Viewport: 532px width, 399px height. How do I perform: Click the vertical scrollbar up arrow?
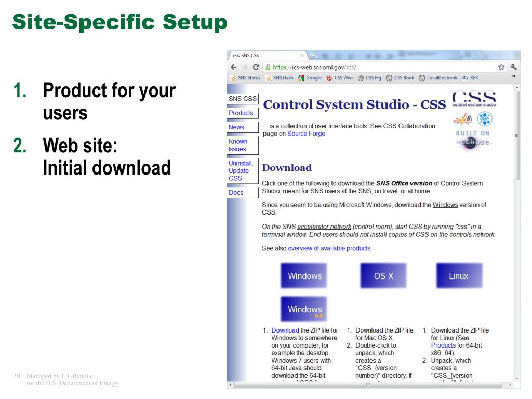click(517, 87)
